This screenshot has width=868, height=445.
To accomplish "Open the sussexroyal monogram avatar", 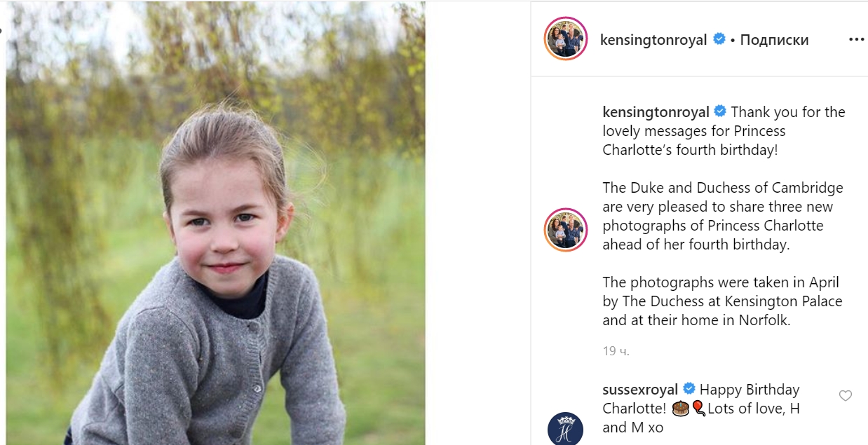I will (x=565, y=427).
